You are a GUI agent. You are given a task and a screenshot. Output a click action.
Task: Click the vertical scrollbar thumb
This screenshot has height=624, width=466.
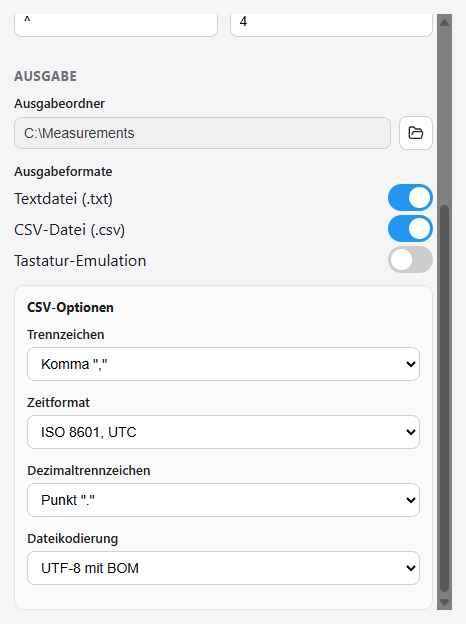[x=444, y=399]
